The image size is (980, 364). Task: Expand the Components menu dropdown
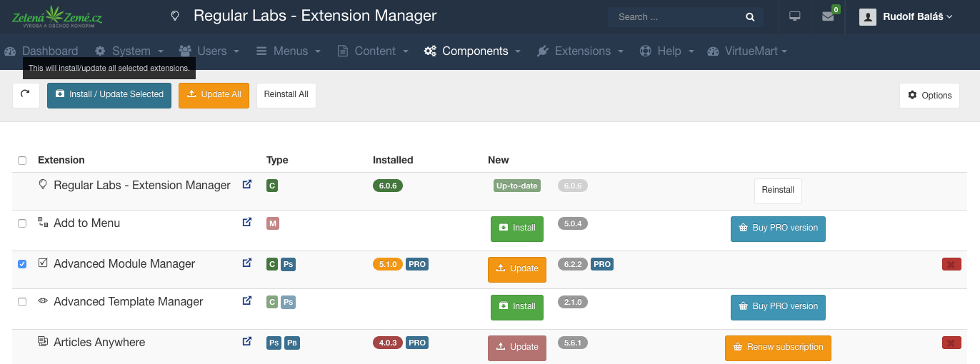472,51
